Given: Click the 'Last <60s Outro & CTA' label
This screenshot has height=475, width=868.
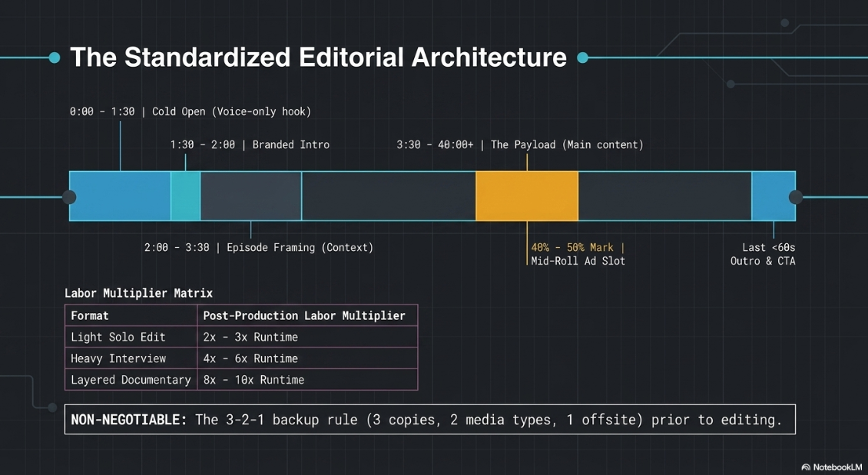Looking at the screenshot, I should coord(763,254).
